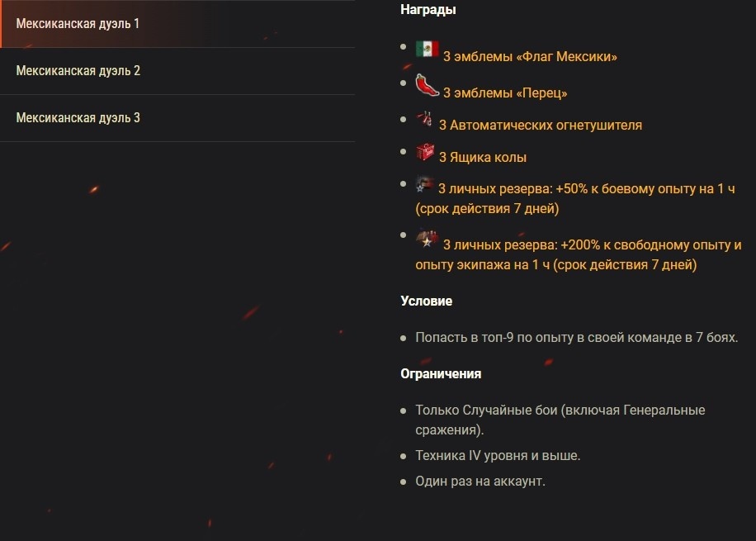Click the red chili pepper emblem icon
The height and width of the screenshot is (541, 756).
click(x=428, y=85)
